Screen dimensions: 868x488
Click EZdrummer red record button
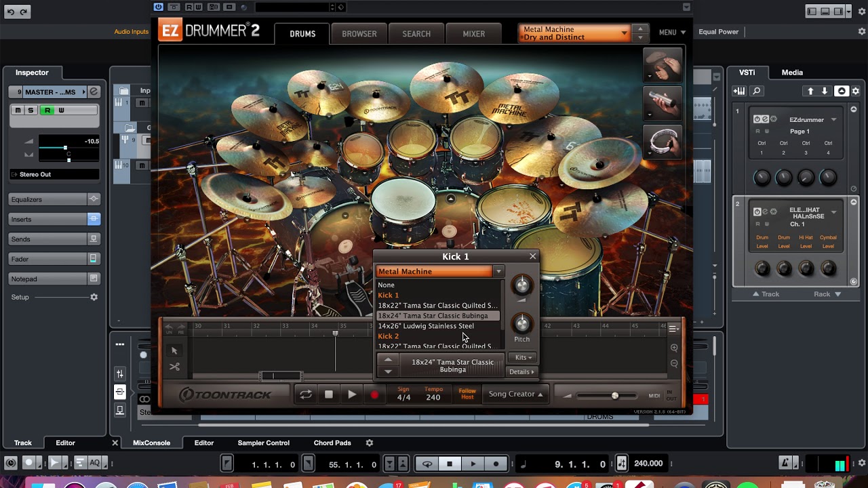[x=374, y=394]
